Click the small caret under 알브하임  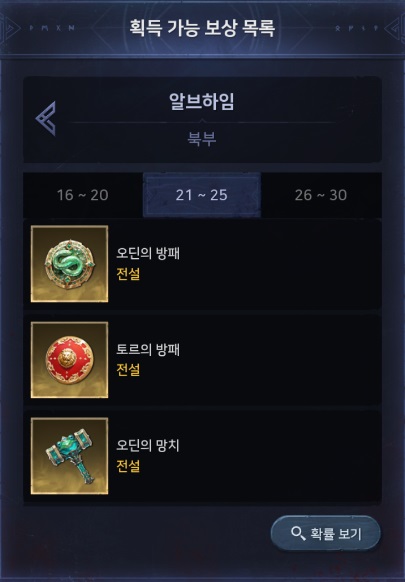[x=202, y=121]
